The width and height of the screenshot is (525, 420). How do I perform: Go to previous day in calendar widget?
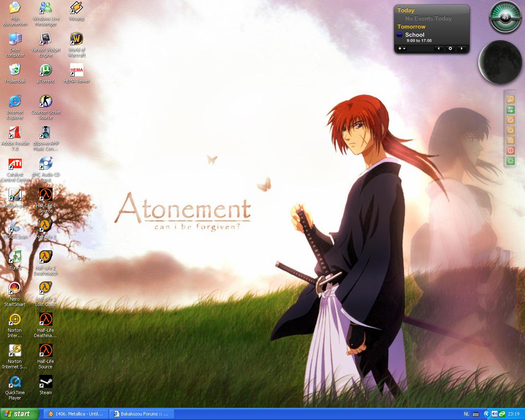pos(438,48)
